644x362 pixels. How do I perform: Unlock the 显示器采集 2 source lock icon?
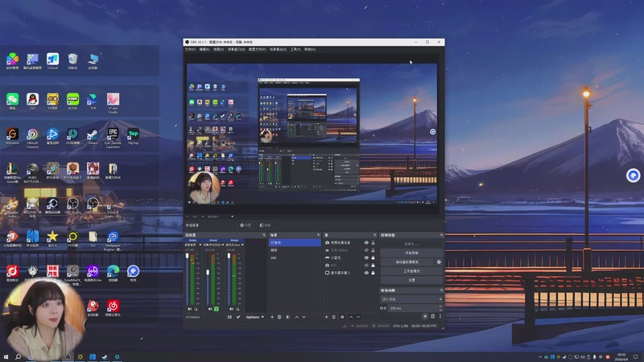[373, 273]
